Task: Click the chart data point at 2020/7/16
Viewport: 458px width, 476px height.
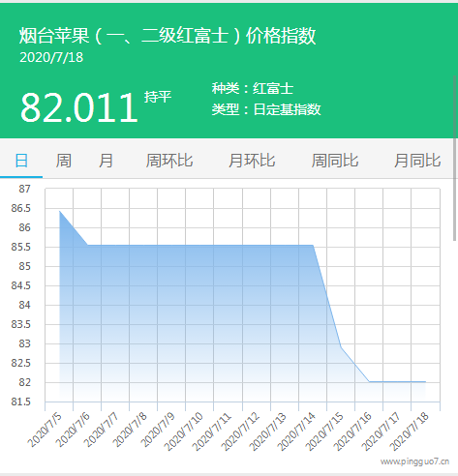Action: pyautogui.click(x=369, y=382)
